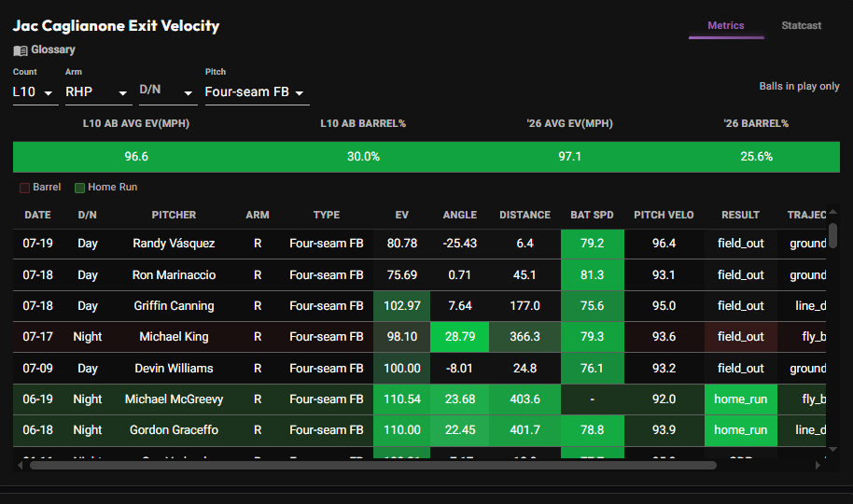Image resolution: width=853 pixels, height=504 pixels.
Task: Open the Glossary book icon
Action: pyautogui.click(x=21, y=50)
